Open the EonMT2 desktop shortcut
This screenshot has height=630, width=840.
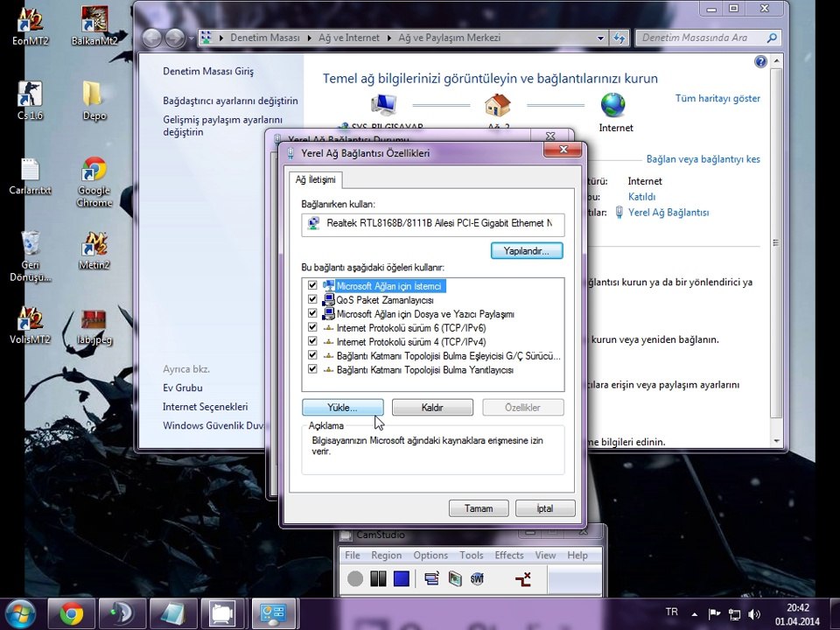pyautogui.click(x=30, y=25)
